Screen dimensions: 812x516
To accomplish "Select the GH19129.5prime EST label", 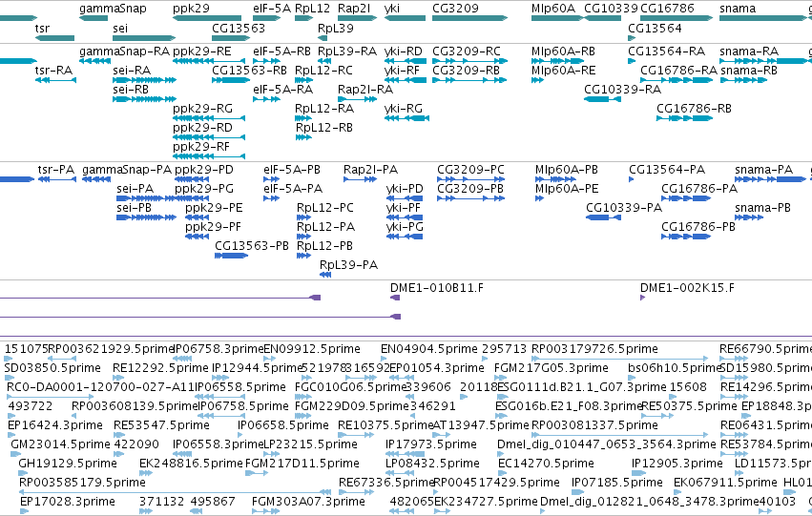I will 68,464.
